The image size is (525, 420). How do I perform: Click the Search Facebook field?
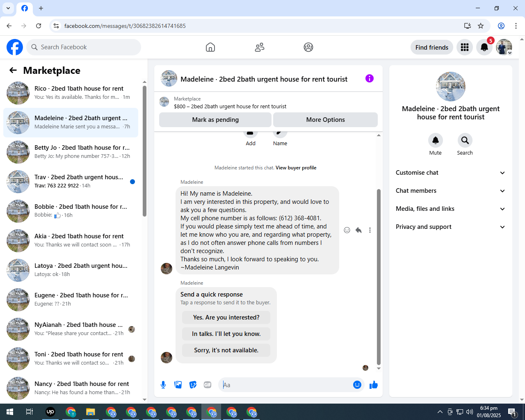click(84, 47)
